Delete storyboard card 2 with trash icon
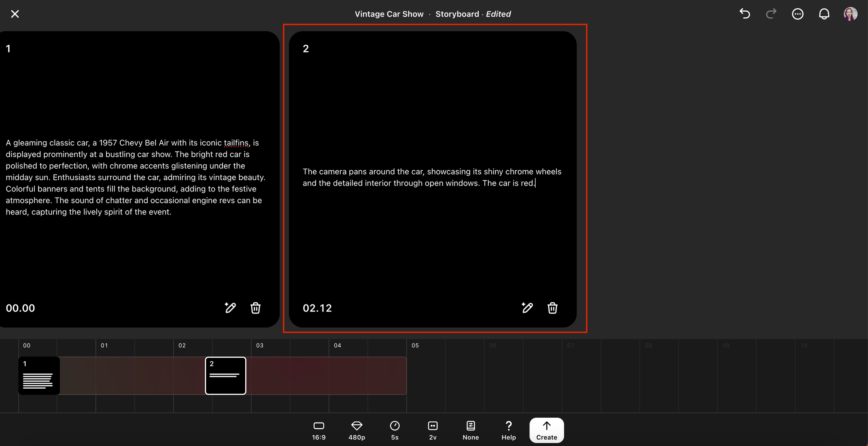Image resolution: width=868 pixels, height=446 pixels. 552,308
